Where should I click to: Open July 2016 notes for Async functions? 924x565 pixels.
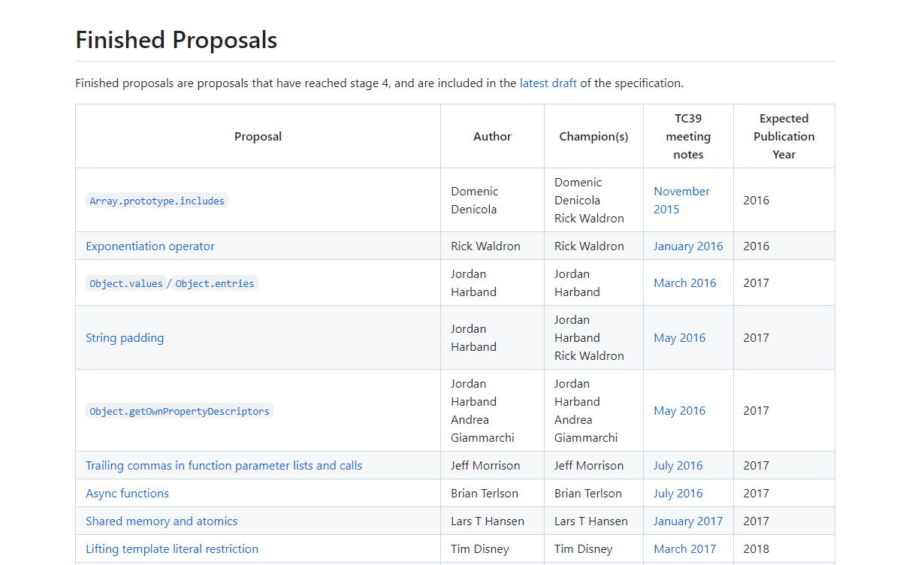678,494
